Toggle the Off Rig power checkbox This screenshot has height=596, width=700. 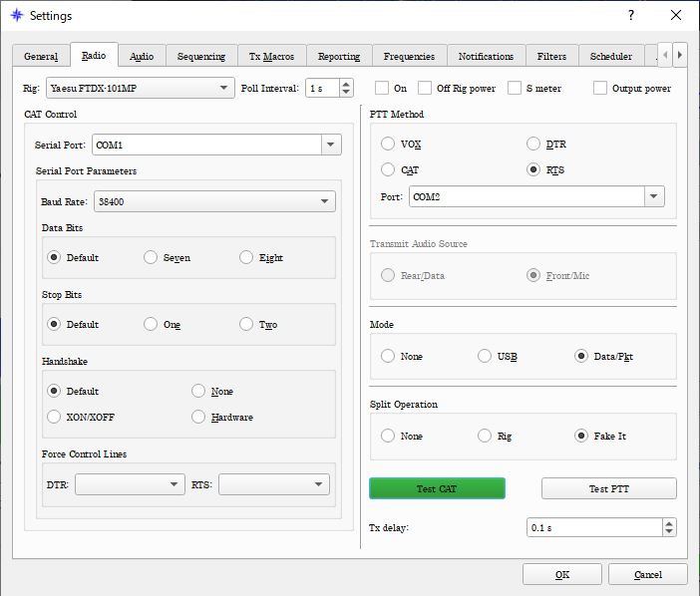coord(426,88)
